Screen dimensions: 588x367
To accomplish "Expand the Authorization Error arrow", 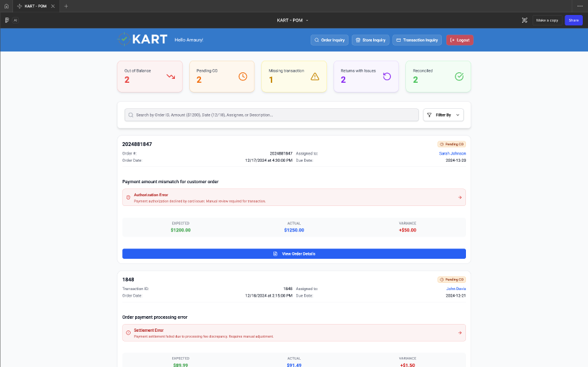I will (x=459, y=198).
